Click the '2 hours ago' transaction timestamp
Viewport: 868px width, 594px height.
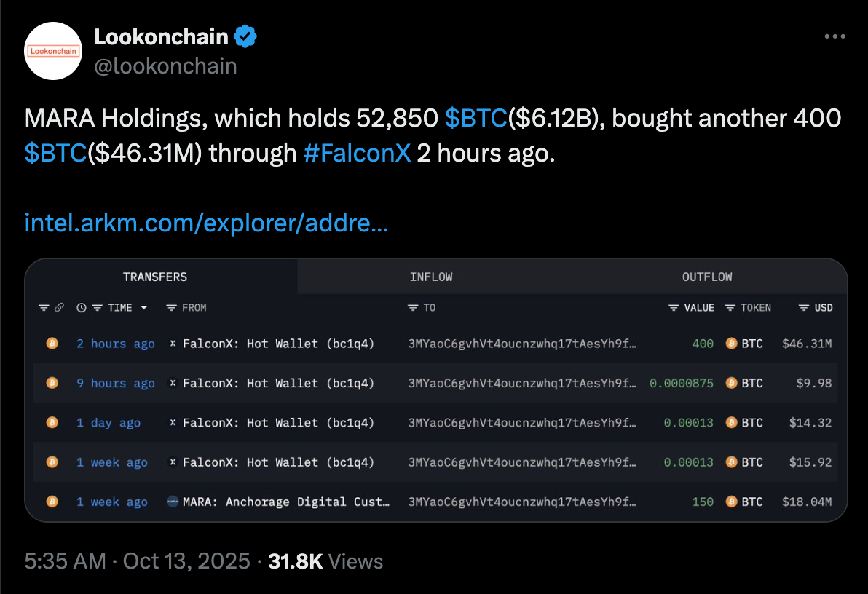click(116, 344)
